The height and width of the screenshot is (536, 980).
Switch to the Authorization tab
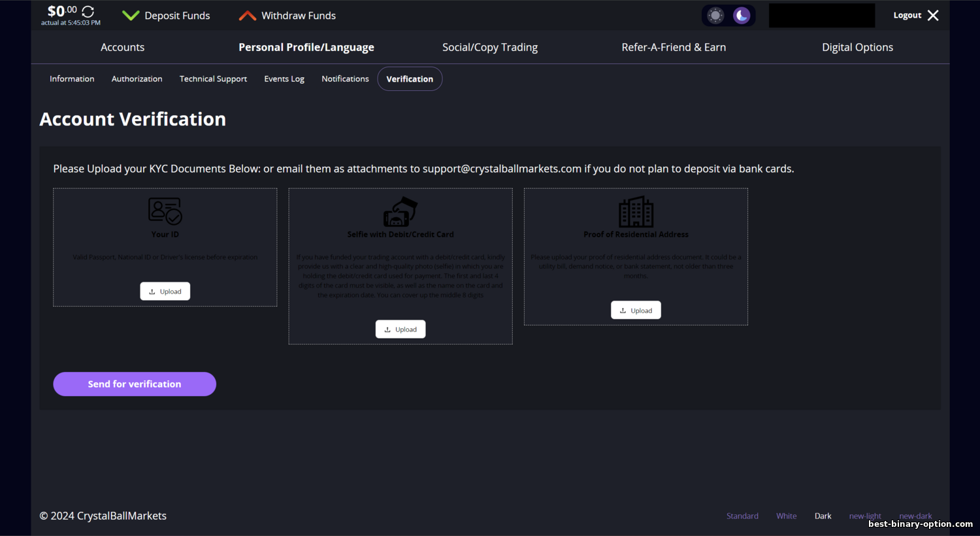pos(137,79)
